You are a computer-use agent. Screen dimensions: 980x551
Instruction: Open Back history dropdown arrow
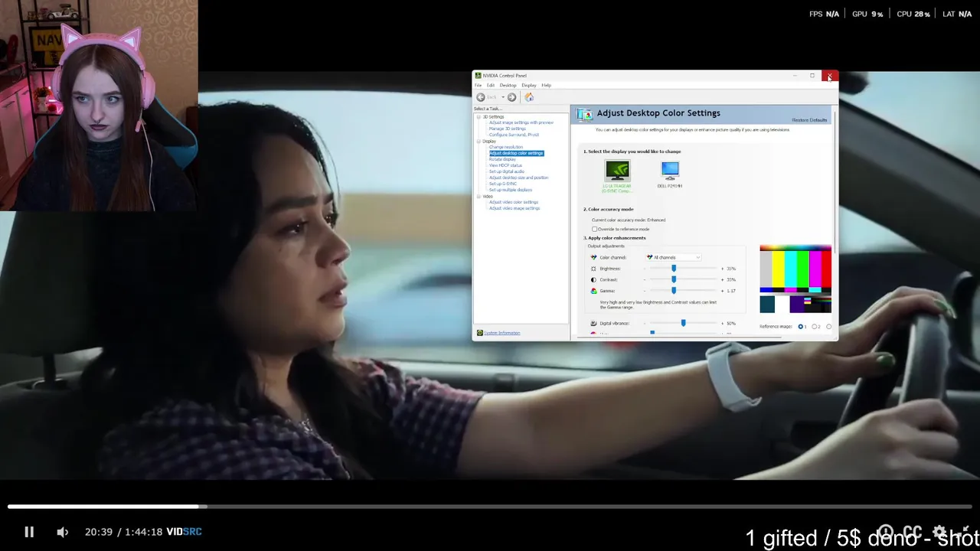502,97
